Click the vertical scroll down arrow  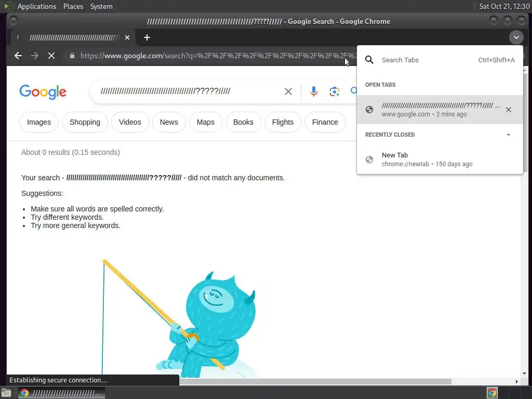tap(525, 374)
